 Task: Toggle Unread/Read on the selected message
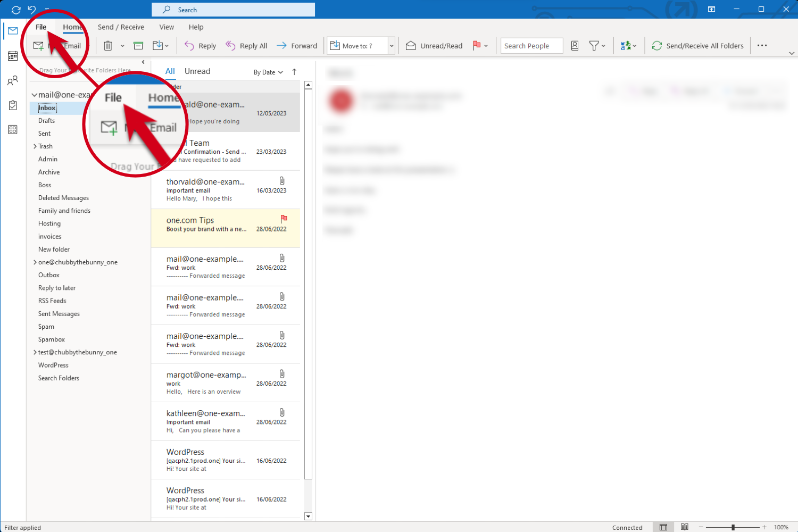click(x=434, y=45)
